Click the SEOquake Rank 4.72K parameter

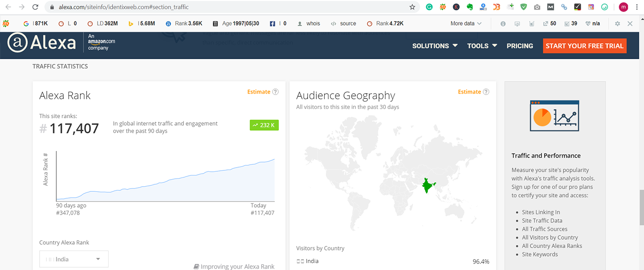[385, 24]
